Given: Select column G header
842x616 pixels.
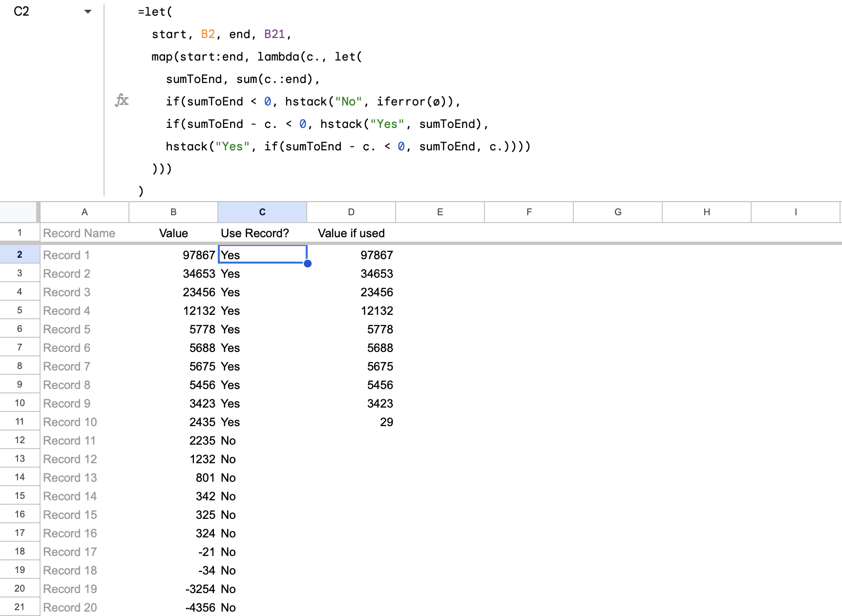Looking at the screenshot, I should tap(618, 212).
